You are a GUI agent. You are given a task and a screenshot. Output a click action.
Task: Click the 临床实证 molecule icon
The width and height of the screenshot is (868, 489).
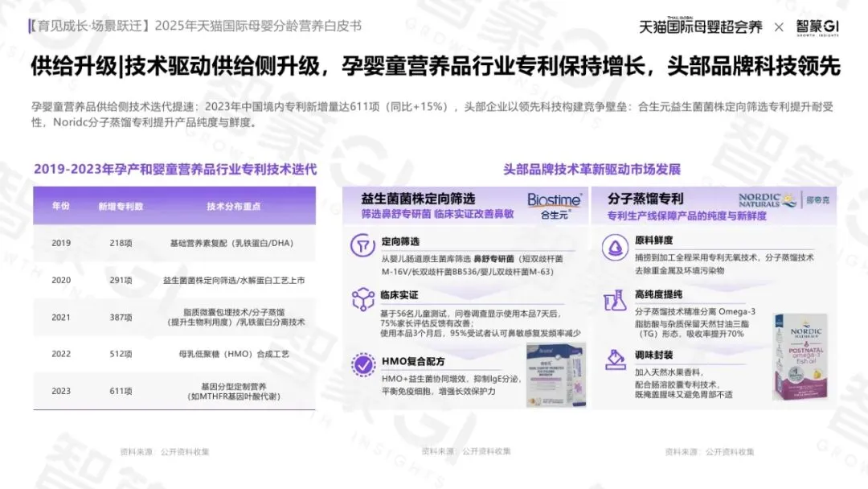[x=362, y=299]
